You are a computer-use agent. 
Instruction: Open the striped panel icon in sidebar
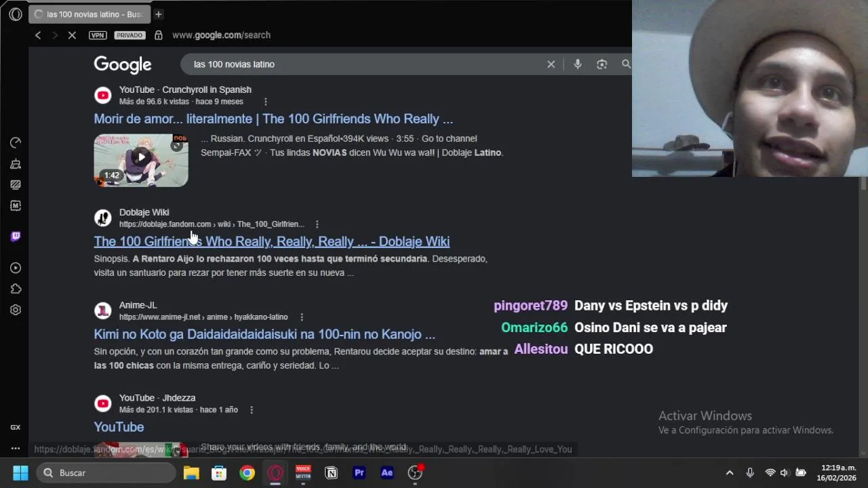coord(16,184)
